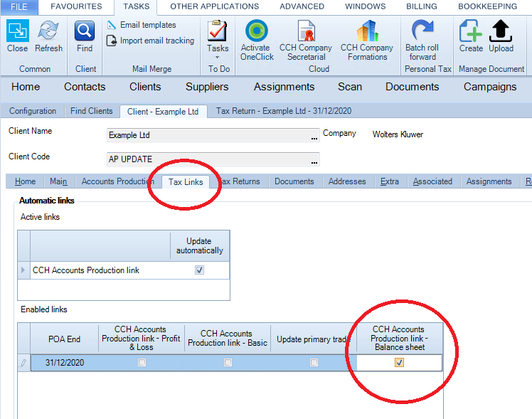Switch to TASKS ribbon tab
The width and height of the screenshot is (532, 419).
click(136, 6)
